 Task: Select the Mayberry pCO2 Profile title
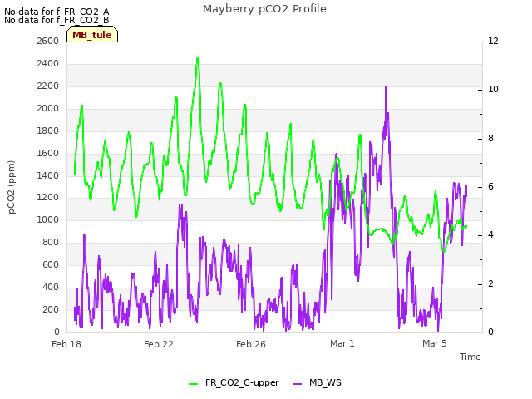pyautogui.click(x=264, y=9)
